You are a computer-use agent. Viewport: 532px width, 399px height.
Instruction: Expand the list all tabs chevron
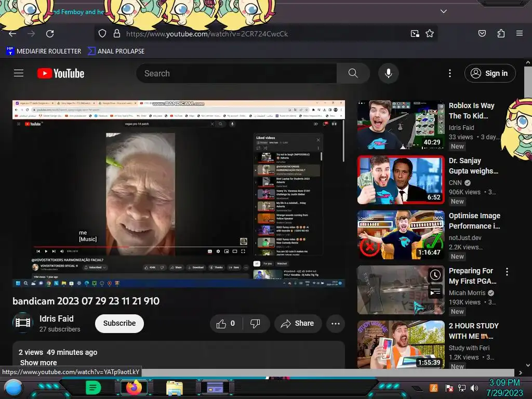tap(444, 11)
